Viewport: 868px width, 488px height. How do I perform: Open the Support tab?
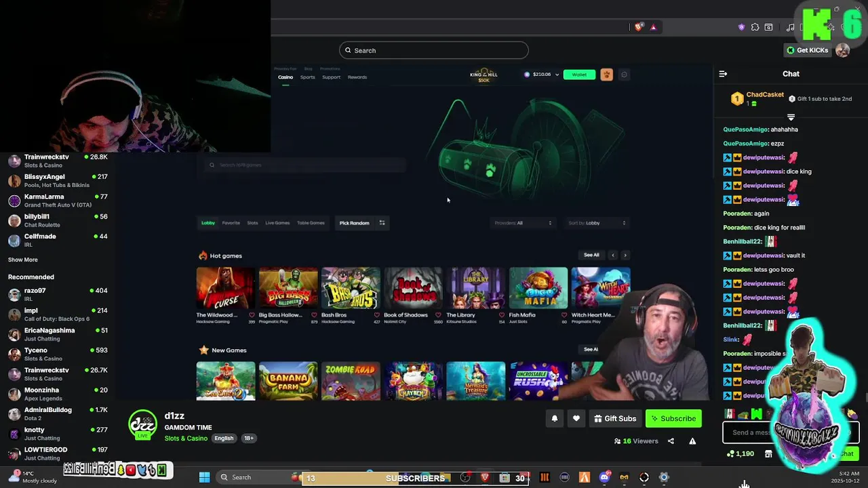point(332,77)
